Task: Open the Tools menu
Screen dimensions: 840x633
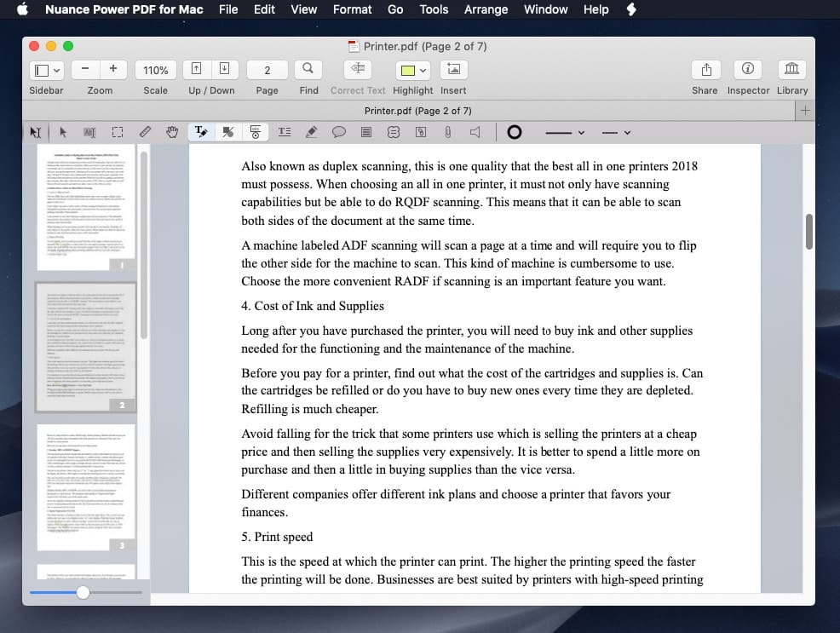Action: click(434, 9)
